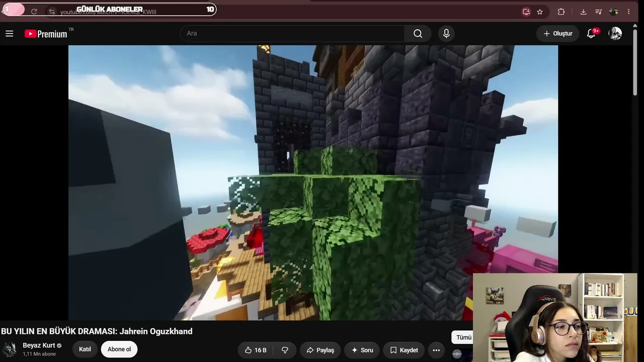Screen dimensions: 644x362
Task: Open the notifications bell
Action: [592, 34]
